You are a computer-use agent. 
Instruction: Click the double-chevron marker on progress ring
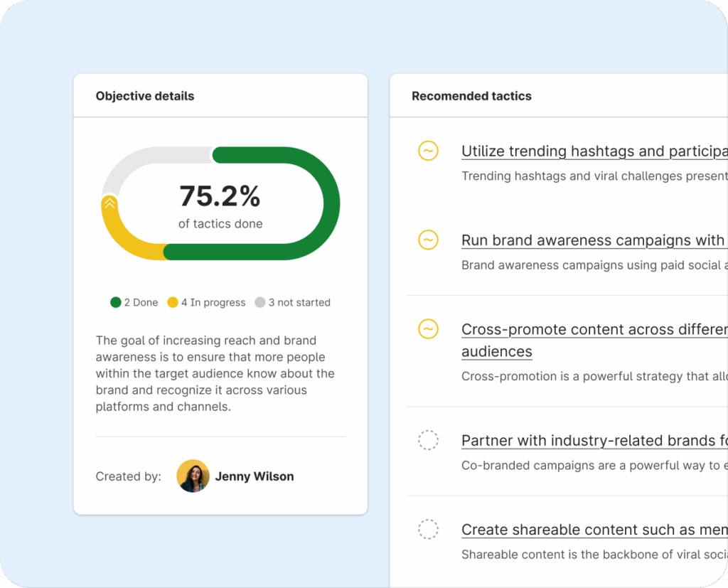pos(109,203)
